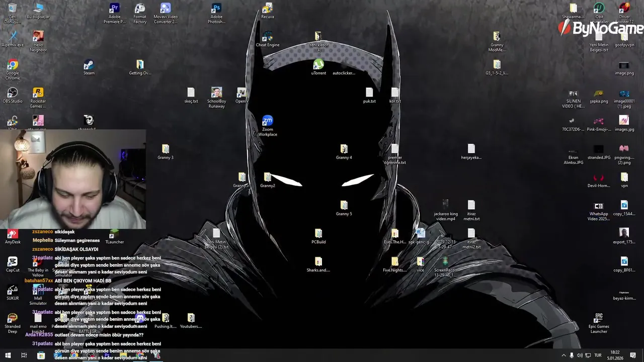Select itiraz metni2.txt file

pos(471,238)
